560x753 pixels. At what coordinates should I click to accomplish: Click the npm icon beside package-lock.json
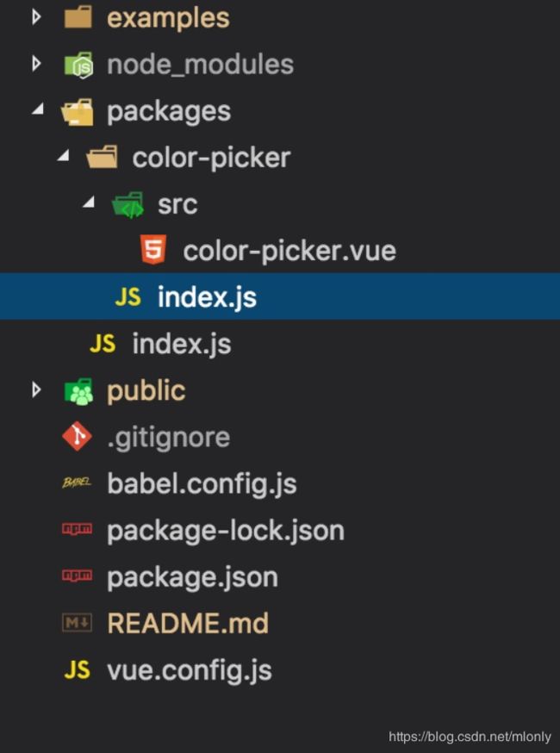[77, 529]
